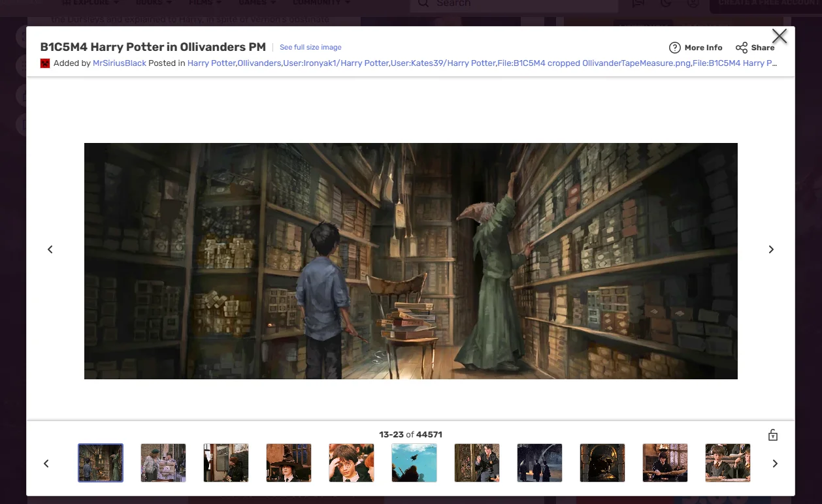This screenshot has height=504, width=822.
Task: Select the thumbnail of two people at a cart
Action: tap(163, 463)
